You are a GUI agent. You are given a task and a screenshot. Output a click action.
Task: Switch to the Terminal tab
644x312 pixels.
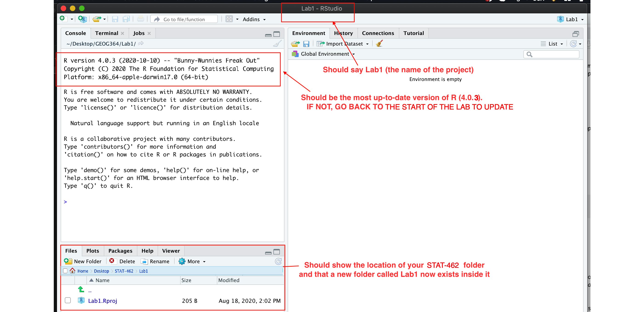coord(107,33)
